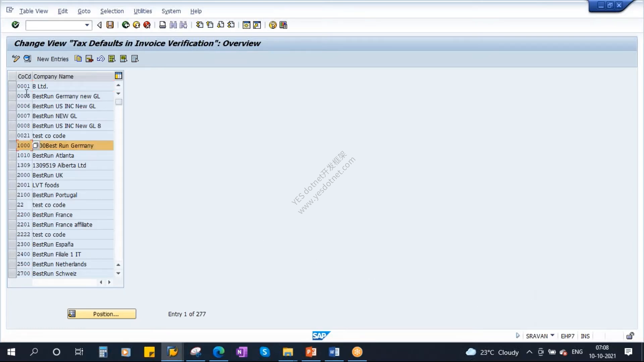Viewport: 644px width, 362px height.
Task: Click the Find binoculars icon
Action: (173, 25)
